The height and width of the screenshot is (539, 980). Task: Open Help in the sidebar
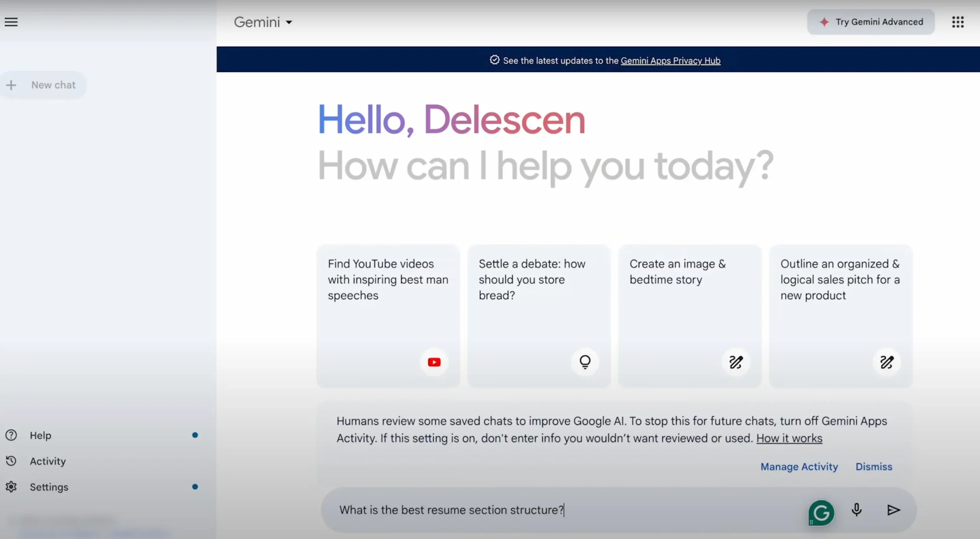(x=102, y=435)
